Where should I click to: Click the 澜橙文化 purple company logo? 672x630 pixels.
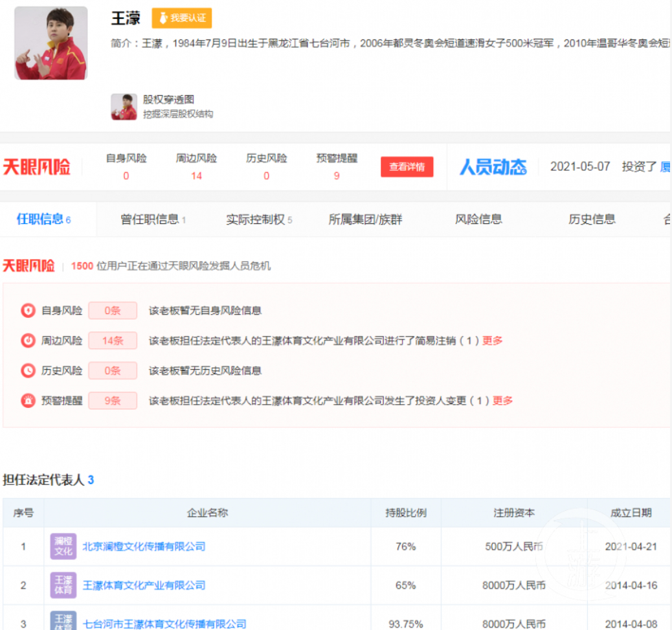(63, 546)
